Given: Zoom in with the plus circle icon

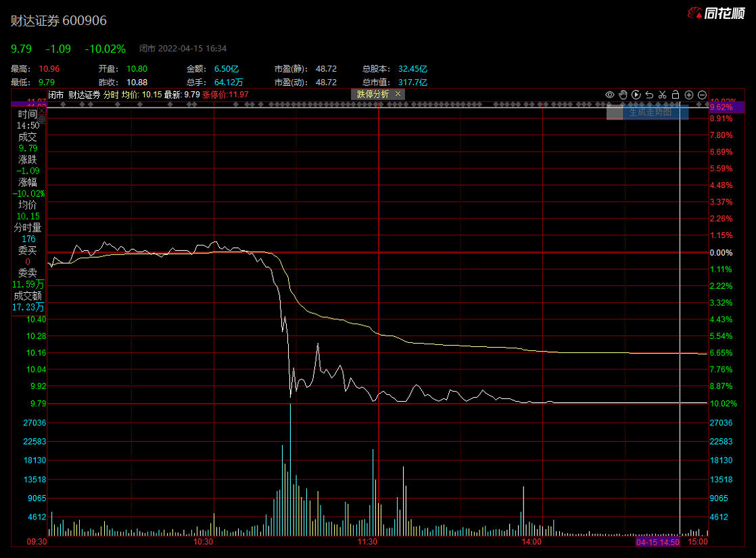Looking at the screenshot, I should coord(689,95).
